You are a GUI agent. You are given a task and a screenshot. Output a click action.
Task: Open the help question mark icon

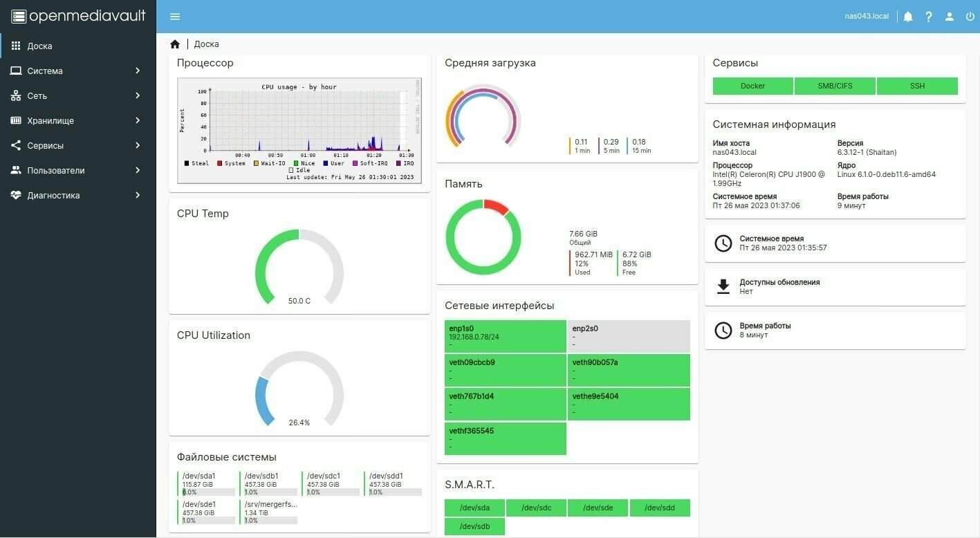pos(929,17)
